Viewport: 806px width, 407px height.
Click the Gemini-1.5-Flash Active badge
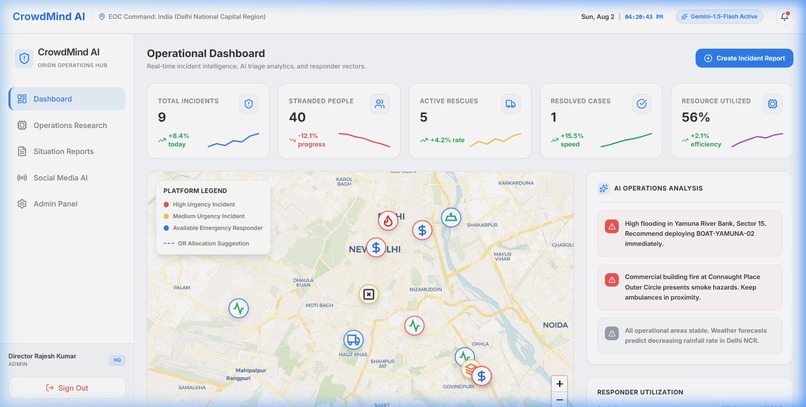pos(719,16)
